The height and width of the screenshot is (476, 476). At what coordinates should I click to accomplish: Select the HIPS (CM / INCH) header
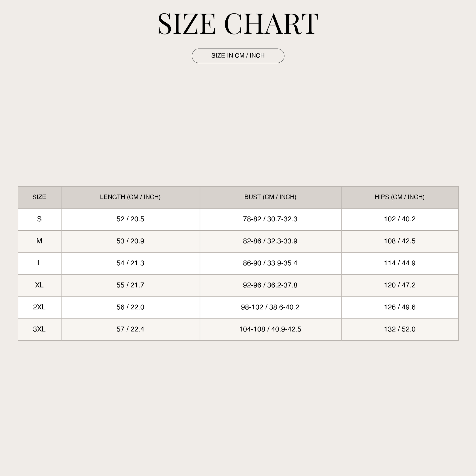tap(400, 197)
